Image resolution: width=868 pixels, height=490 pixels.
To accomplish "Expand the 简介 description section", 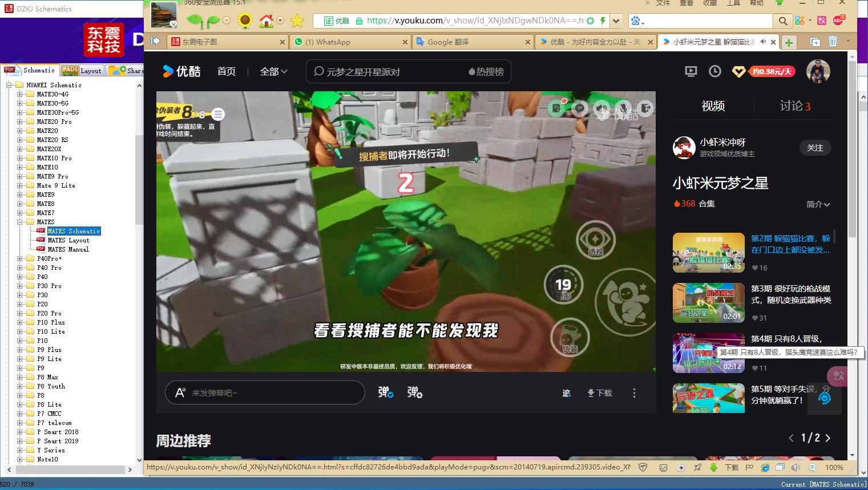I will (x=818, y=204).
